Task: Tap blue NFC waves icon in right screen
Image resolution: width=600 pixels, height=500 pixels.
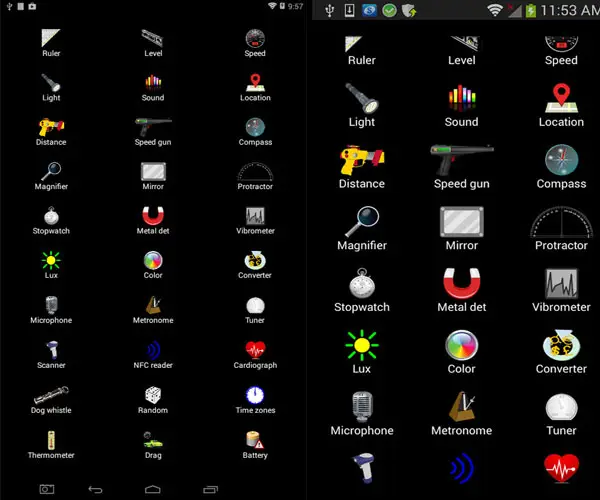Action: pyautogui.click(x=462, y=468)
